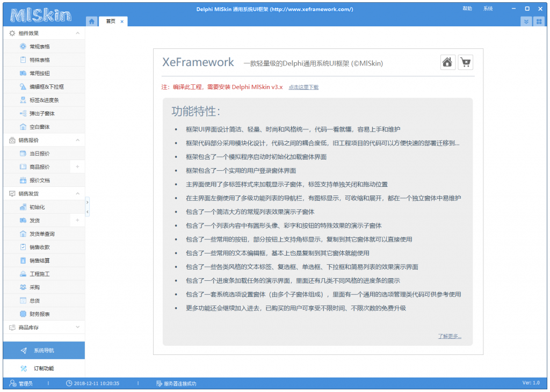Collapse the 组件效果 group chevron
Screen dimensions: 550x392
click(77, 33)
